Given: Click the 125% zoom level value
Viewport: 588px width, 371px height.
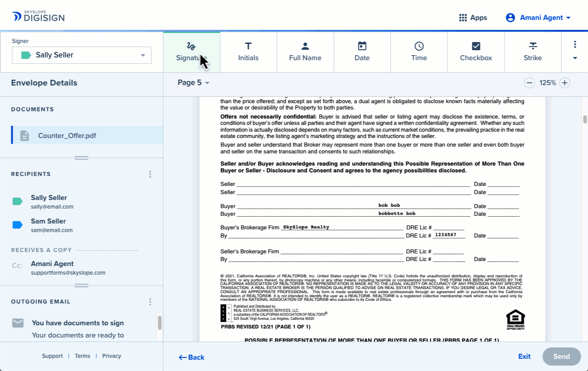Looking at the screenshot, I should pyautogui.click(x=547, y=83).
